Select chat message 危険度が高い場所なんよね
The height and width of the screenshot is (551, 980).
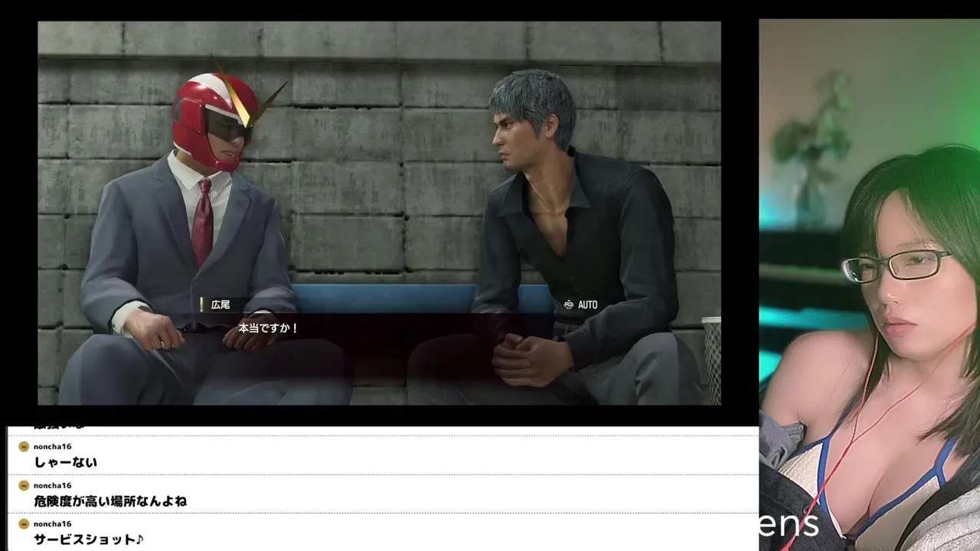click(110, 501)
